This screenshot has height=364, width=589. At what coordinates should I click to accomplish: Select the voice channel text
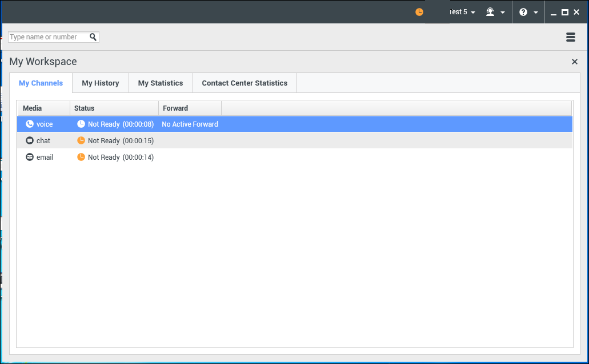(x=45, y=124)
